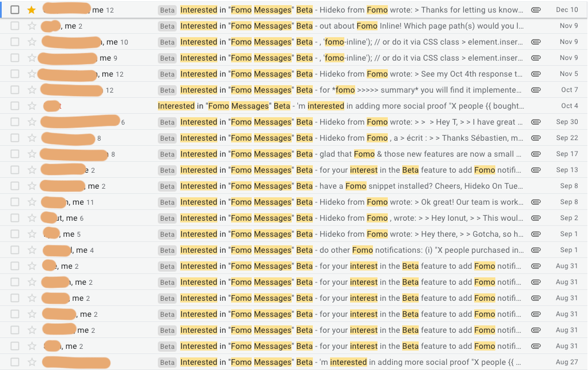Image resolution: width=588 pixels, height=370 pixels.
Task: Star the Sep 1 thread with 5 messages
Action: 31,234
